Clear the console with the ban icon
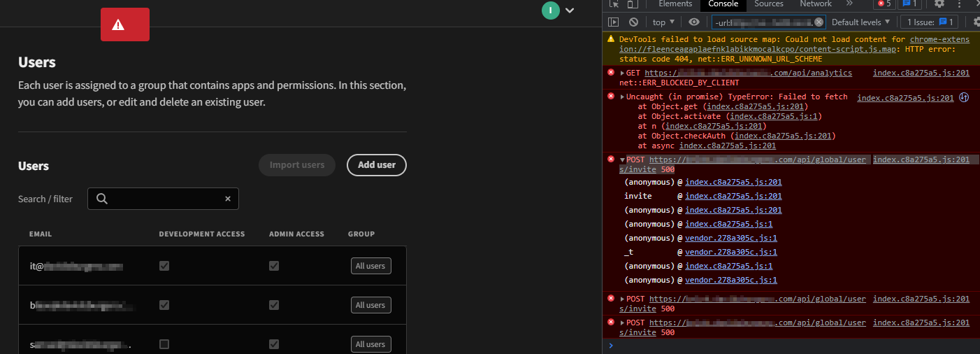980x354 pixels. (633, 22)
